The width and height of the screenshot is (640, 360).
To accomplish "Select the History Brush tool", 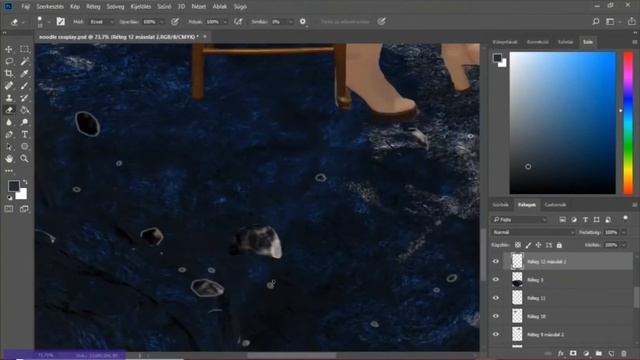I will 24,98.
